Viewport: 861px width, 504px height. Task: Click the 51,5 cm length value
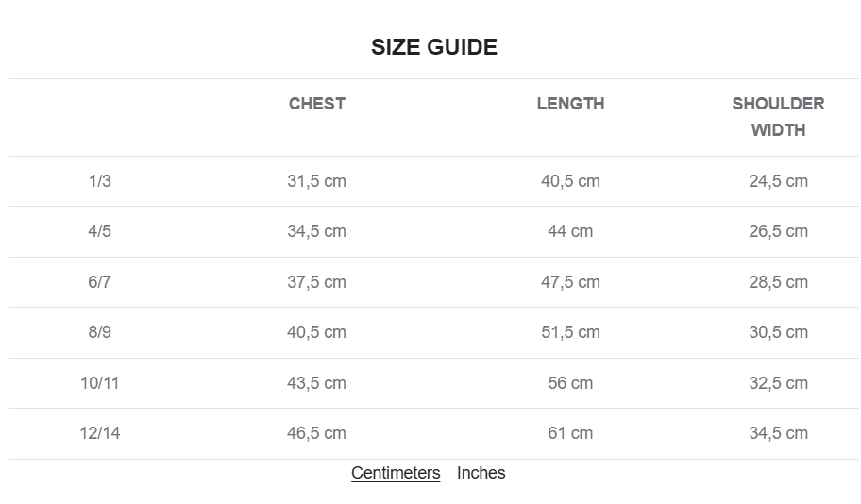pos(570,332)
